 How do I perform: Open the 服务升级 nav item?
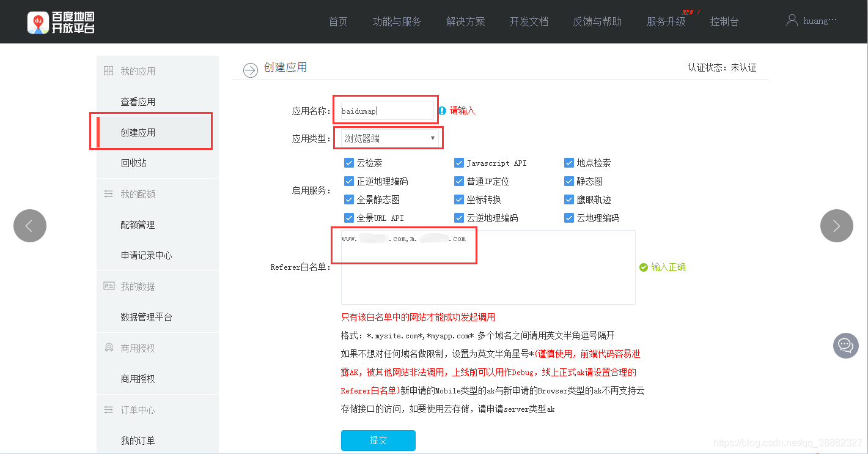pos(666,21)
